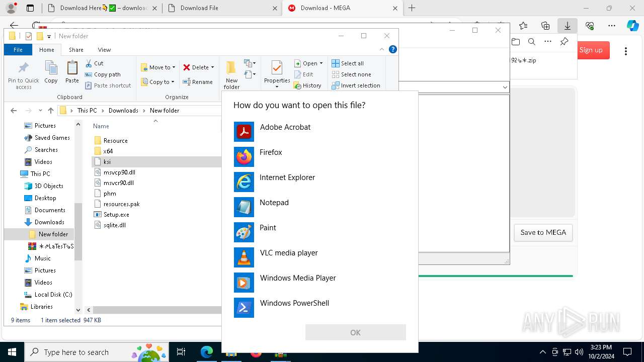The image size is (644, 362).
Task: Click Select none in the ribbon
Action: point(351,74)
